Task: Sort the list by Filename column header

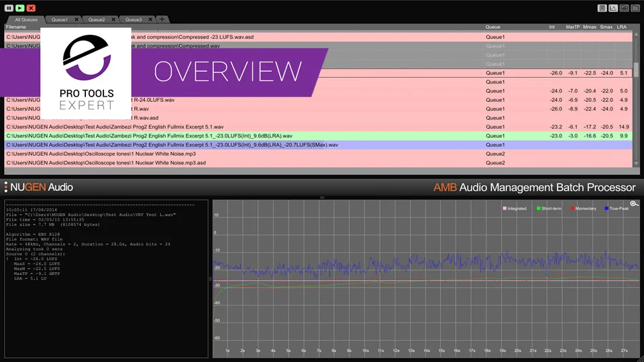Action: point(16,27)
